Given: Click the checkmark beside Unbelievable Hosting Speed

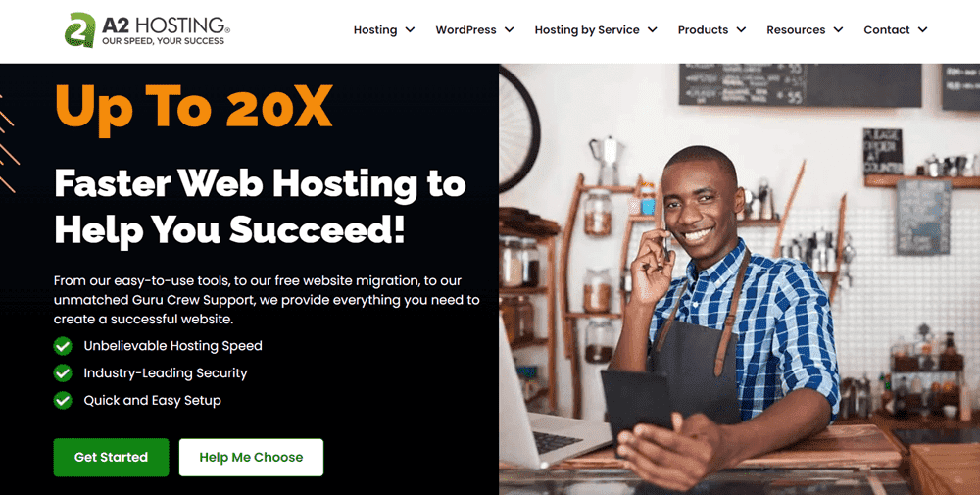Looking at the screenshot, I should [63, 346].
